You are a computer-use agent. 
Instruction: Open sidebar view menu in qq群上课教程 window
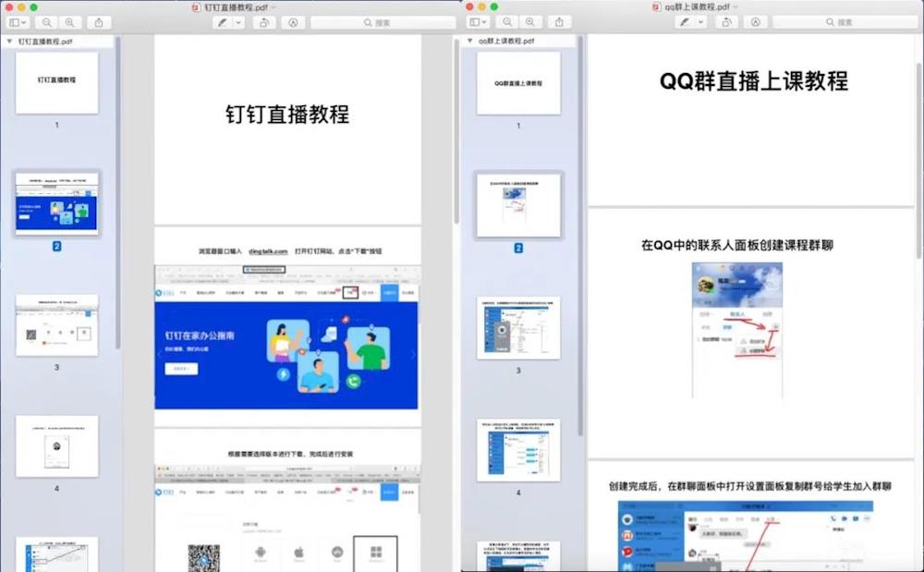click(478, 22)
